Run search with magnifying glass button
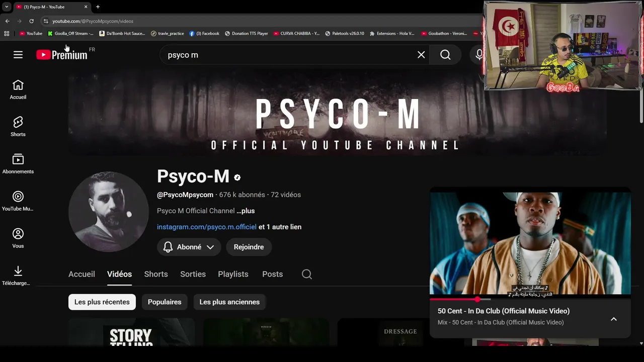 [x=445, y=55]
